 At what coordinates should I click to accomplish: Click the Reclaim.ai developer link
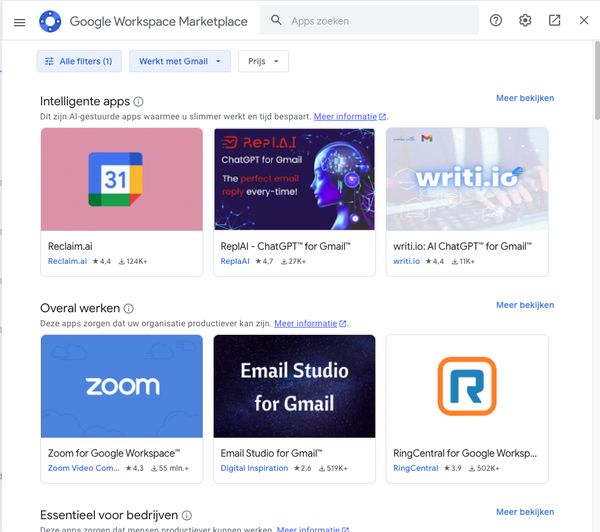(x=67, y=261)
